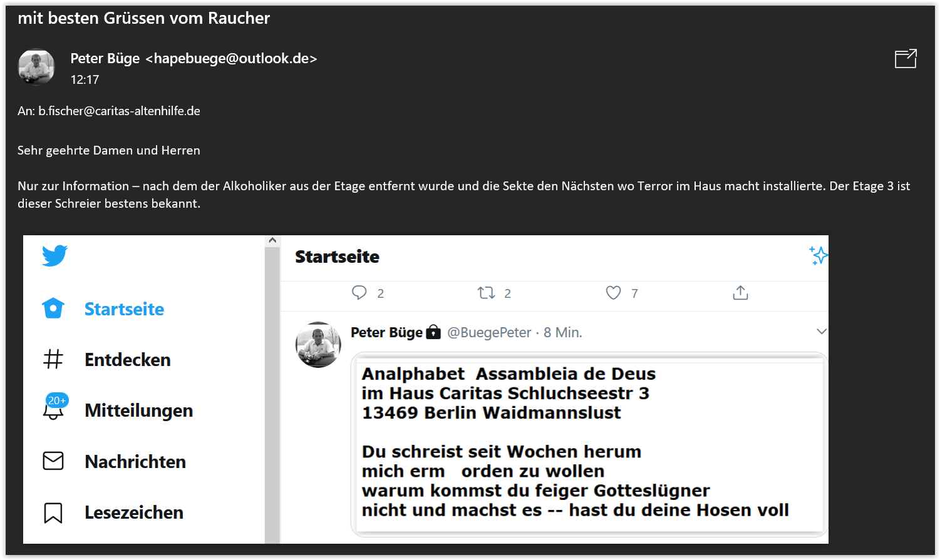940x560 pixels.
Task: Open the Mitteilungen menu entry
Action: pos(138,410)
